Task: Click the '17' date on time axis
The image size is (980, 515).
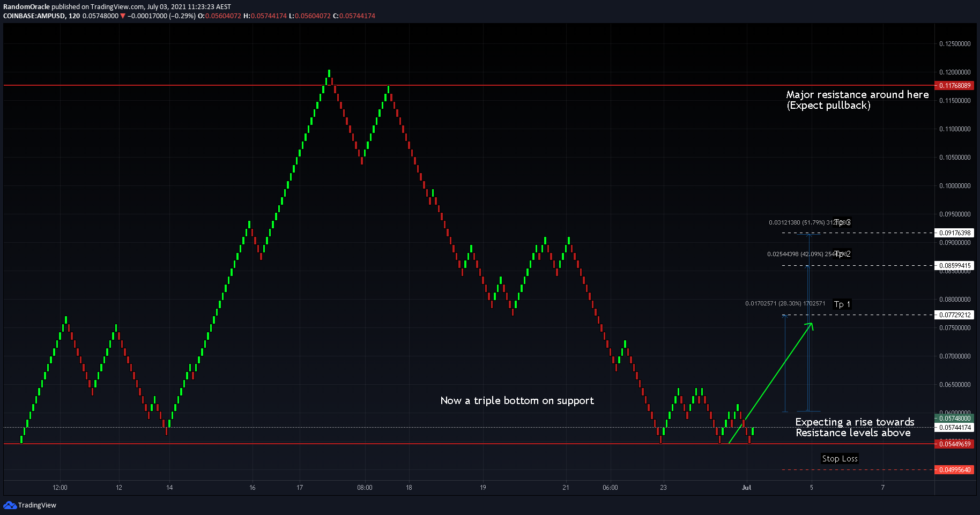Action: 300,488
